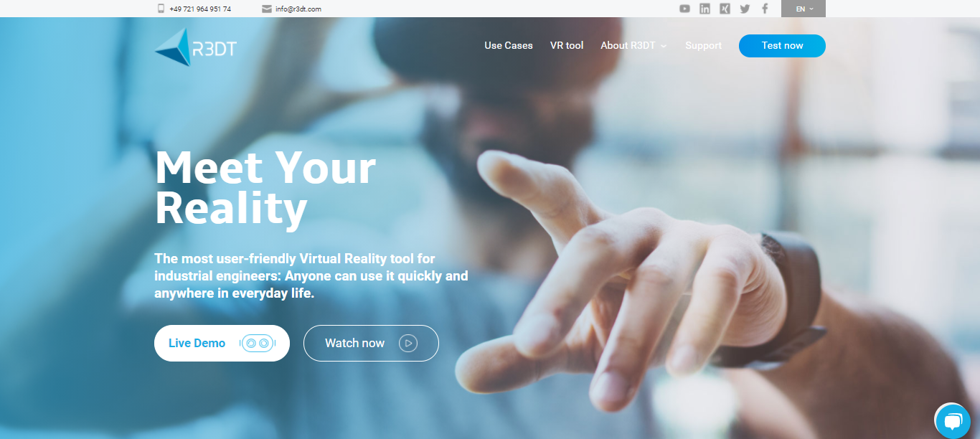Open the LinkedIn social icon

(x=705, y=9)
